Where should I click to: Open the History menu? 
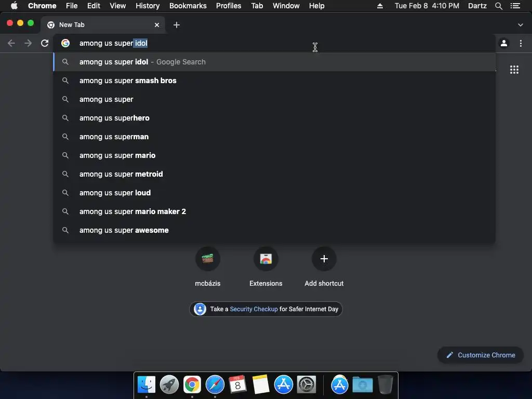[148, 6]
